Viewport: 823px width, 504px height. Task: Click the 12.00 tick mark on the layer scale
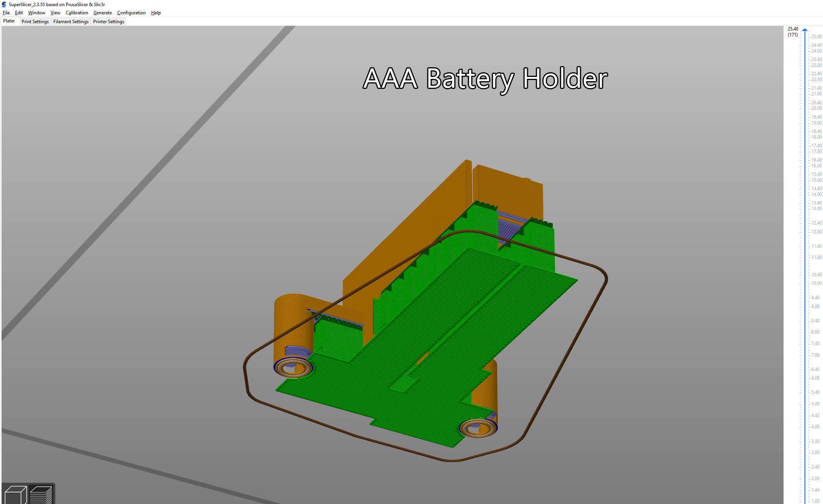[x=810, y=232]
